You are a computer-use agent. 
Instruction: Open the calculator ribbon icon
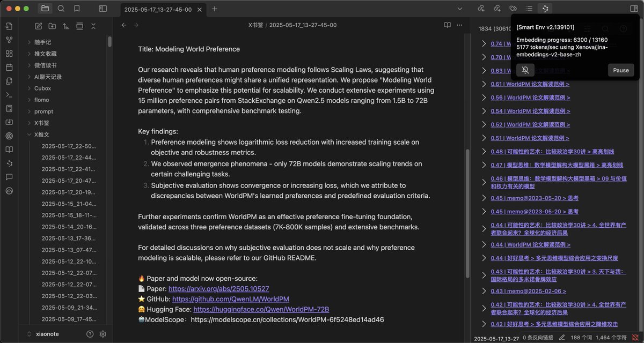click(9, 108)
